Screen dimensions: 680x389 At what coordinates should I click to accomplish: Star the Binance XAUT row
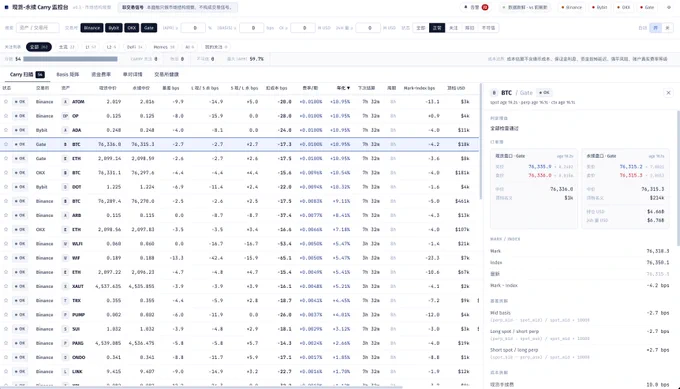pos(6,286)
